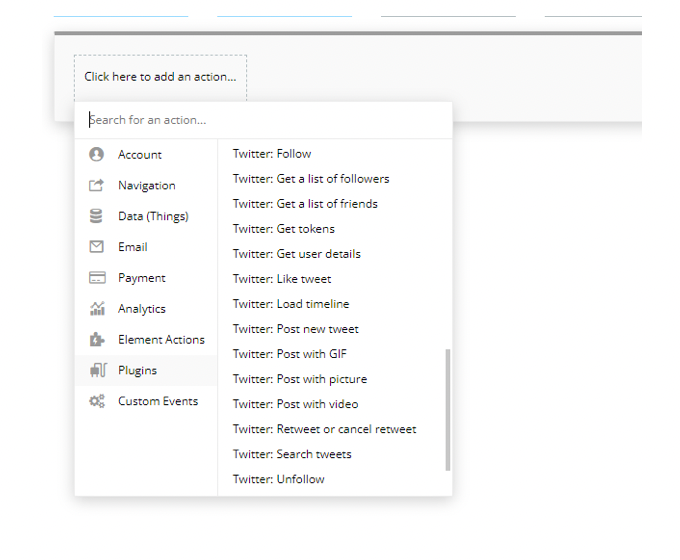Choose Twitter: Get user details

coord(297,254)
